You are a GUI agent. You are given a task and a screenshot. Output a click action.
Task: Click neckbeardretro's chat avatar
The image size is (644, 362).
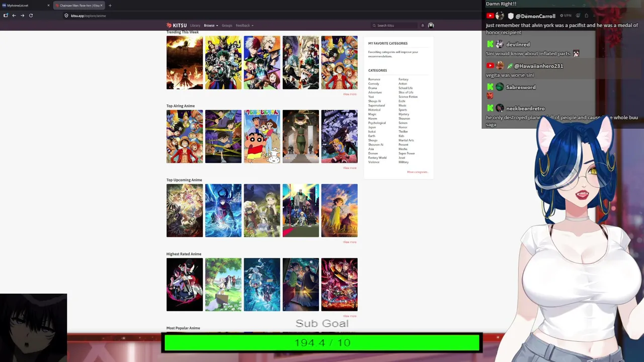(500, 109)
